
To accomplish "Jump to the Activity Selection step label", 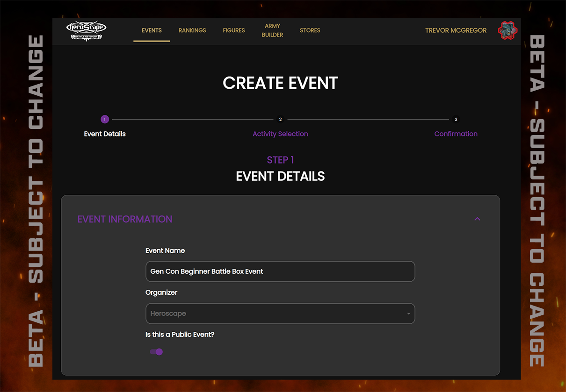I will click(x=280, y=134).
